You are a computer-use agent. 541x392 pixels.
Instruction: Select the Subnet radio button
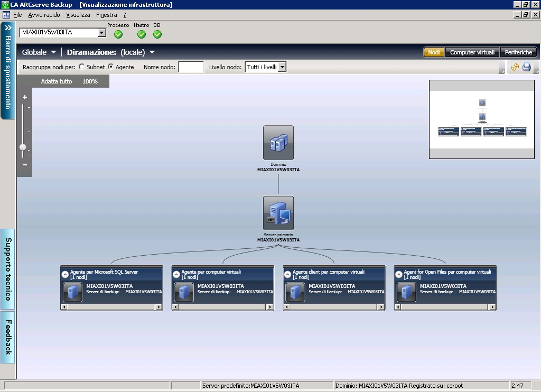pyautogui.click(x=81, y=67)
